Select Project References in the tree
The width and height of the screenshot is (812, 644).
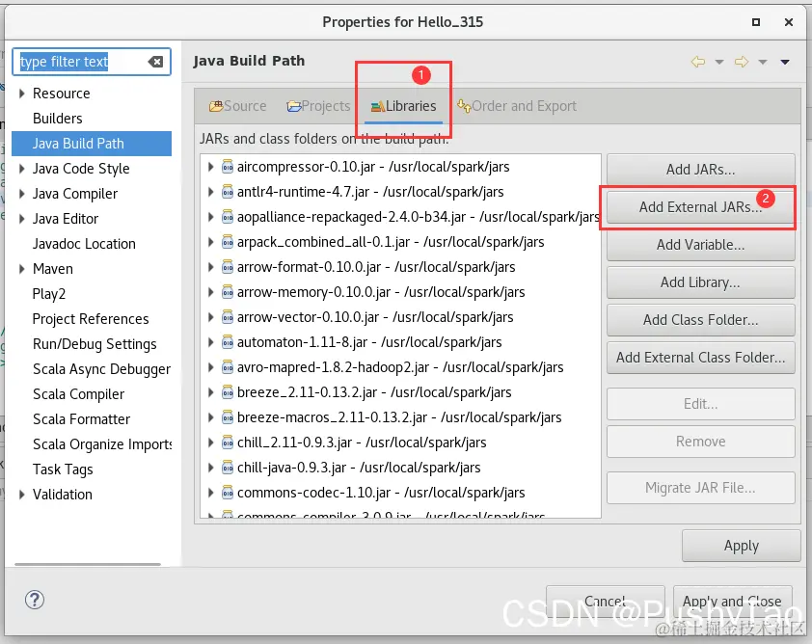pos(91,319)
